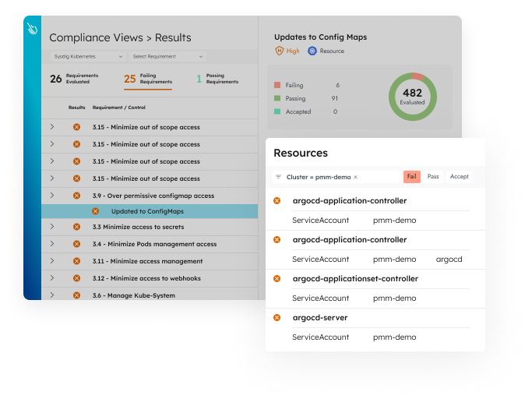Remove the Cluster = pmm-demo filter

[355, 177]
